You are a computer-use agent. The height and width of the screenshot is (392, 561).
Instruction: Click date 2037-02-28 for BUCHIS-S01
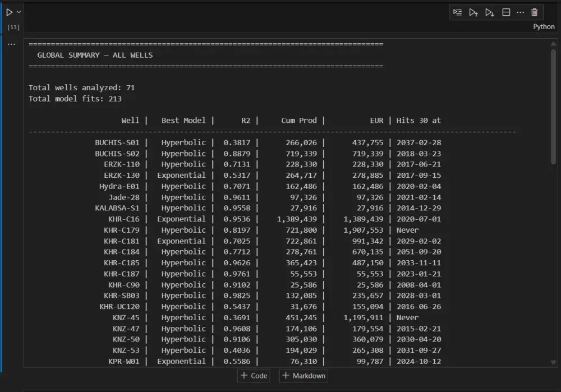pos(419,142)
